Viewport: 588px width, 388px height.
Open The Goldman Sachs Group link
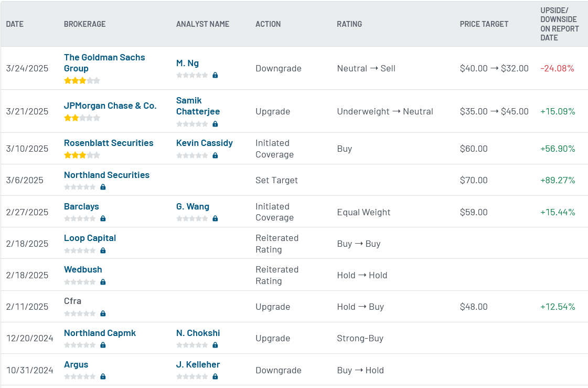(104, 62)
